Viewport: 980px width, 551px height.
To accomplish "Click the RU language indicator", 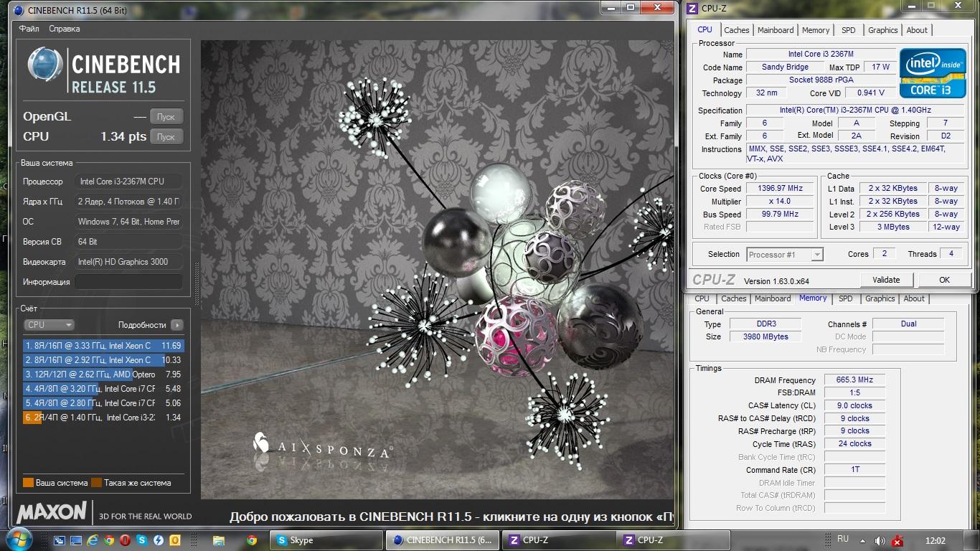I will click(x=843, y=540).
